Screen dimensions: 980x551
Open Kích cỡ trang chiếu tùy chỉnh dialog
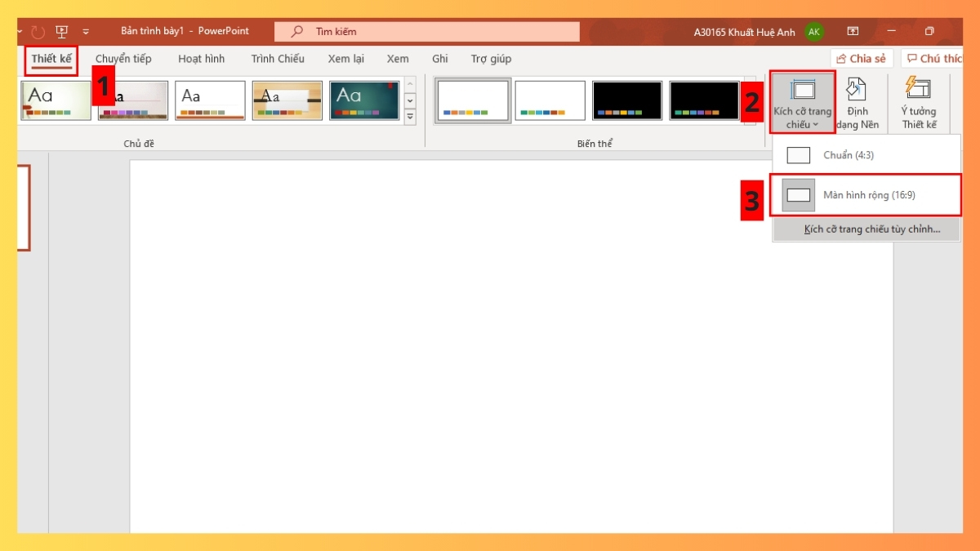tap(871, 229)
